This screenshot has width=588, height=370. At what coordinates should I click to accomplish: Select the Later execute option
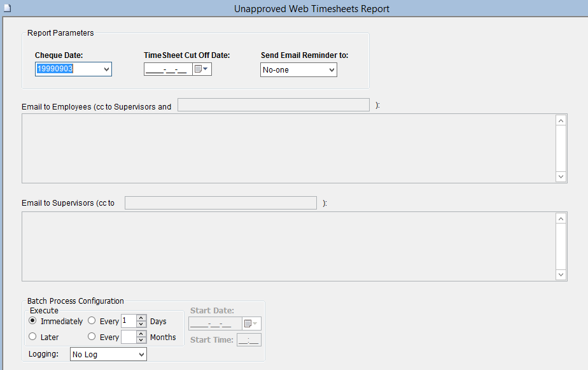(x=33, y=337)
